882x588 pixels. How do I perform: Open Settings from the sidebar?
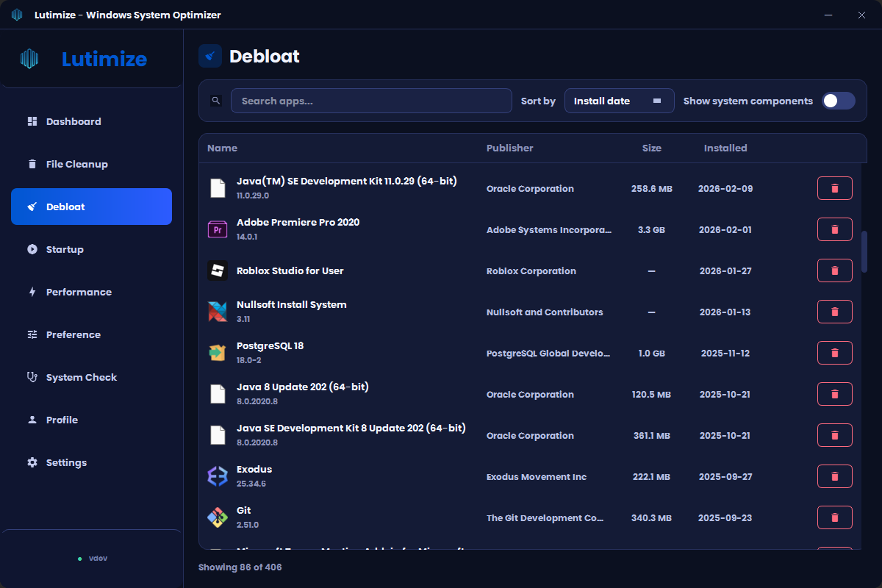(91, 462)
